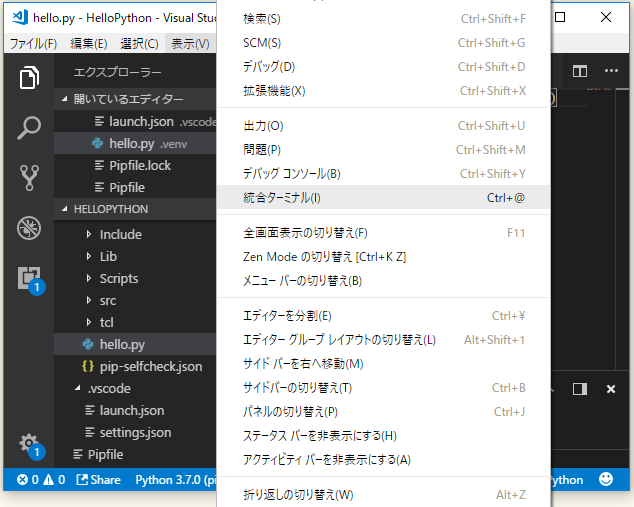Choose エディターを分割(E) menu entry

click(x=383, y=316)
